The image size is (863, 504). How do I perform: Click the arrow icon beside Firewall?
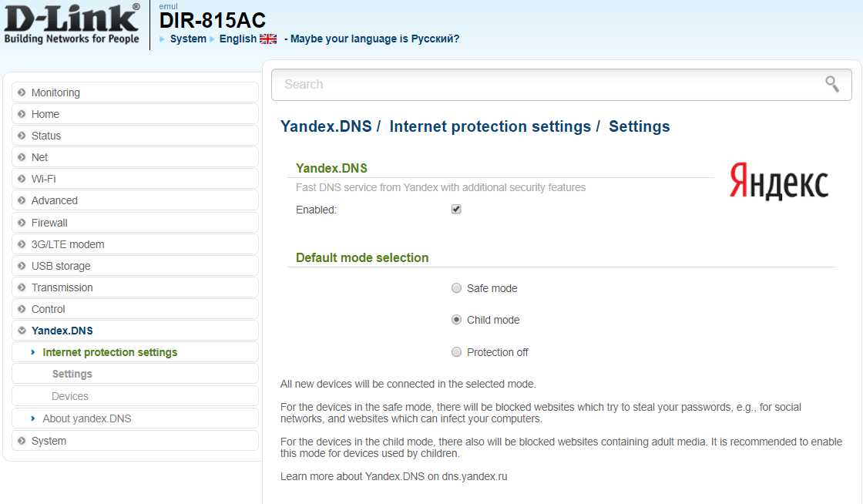point(22,223)
